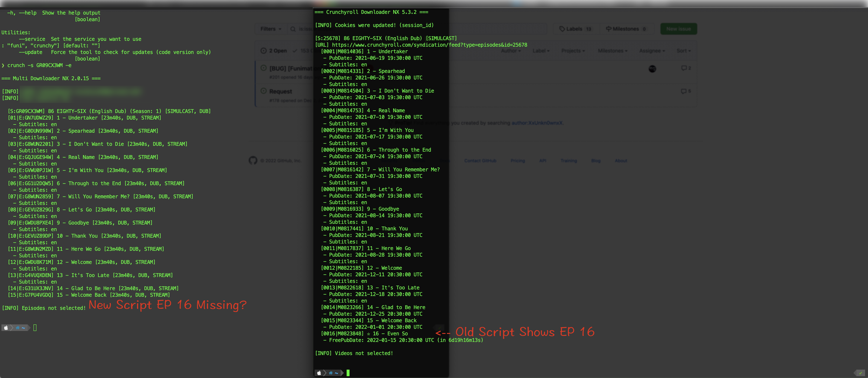The height and width of the screenshot is (378, 868).
Task: Click the home icon in left terminal prompt
Action: [17, 328]
